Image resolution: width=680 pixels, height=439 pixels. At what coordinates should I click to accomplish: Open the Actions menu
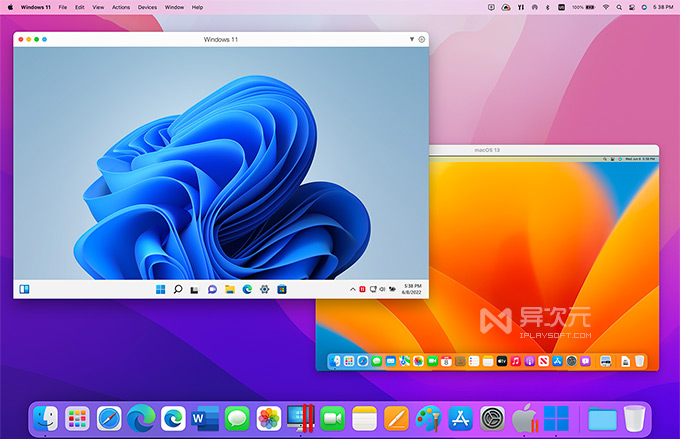[121, 7]
